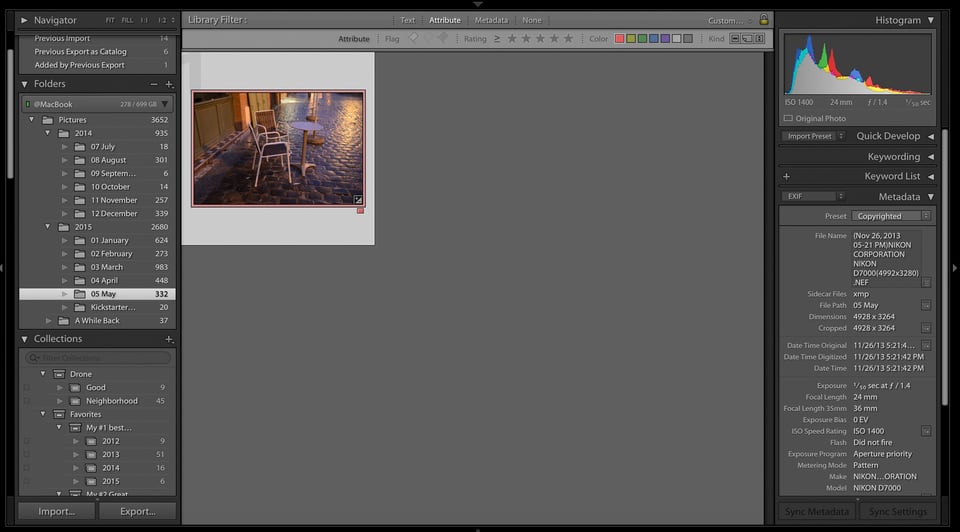Click the button beside Date Time Original
The image size is (960, 532).
(x=926, y=345)
